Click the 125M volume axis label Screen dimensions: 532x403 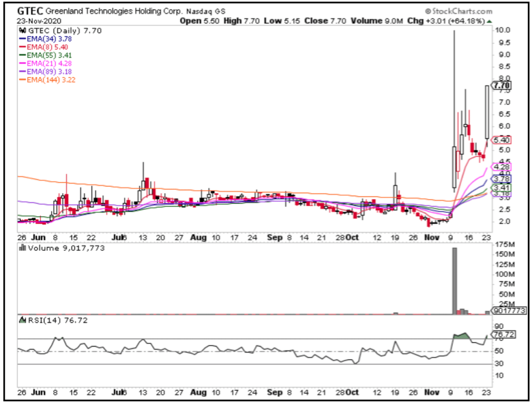(505, 264)
